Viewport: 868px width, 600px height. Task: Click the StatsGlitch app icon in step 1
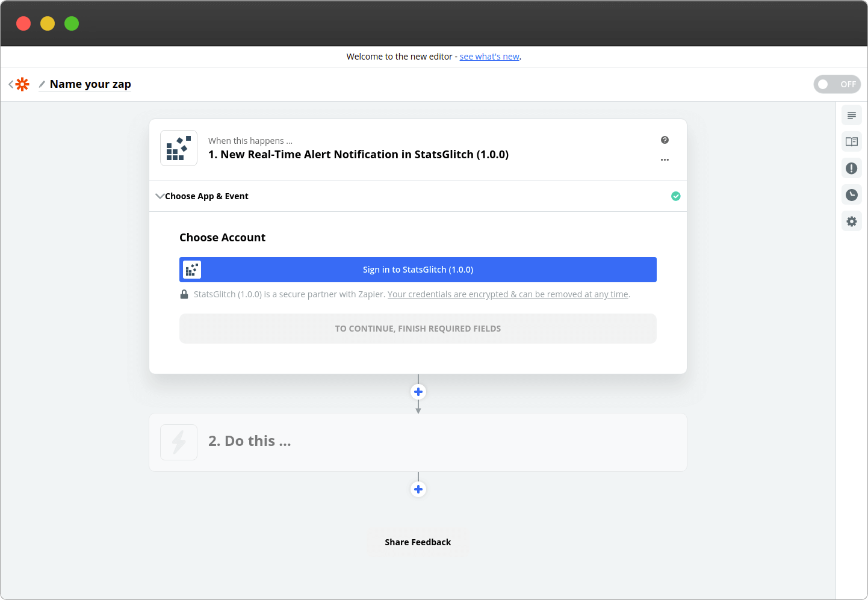point(179,148)
